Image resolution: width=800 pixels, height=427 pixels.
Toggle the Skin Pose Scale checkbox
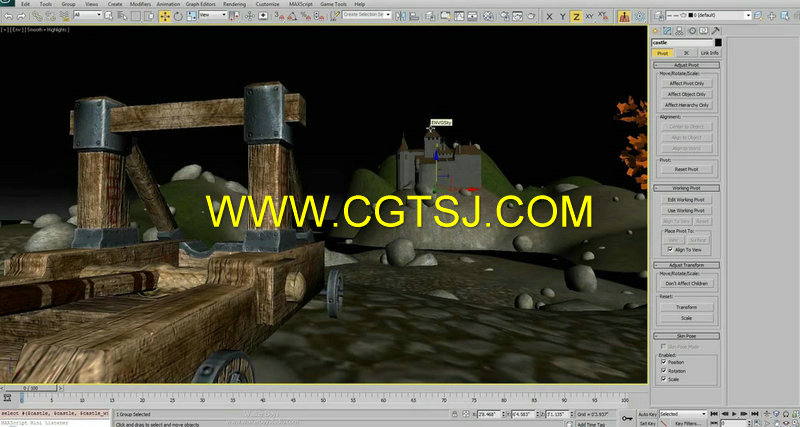click(664, 380)
